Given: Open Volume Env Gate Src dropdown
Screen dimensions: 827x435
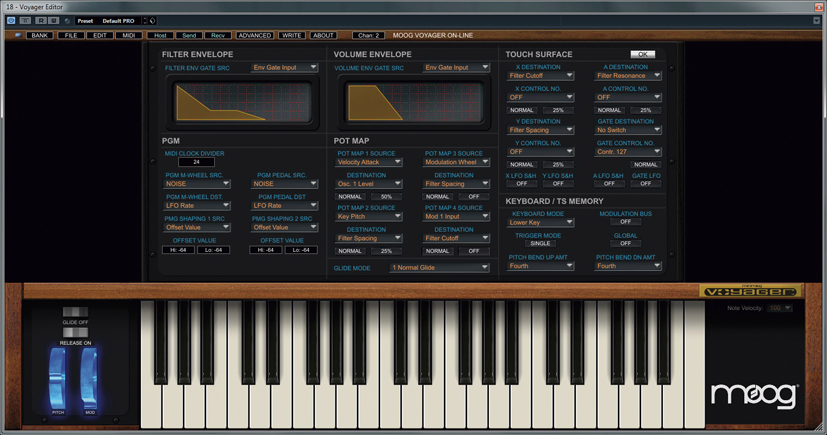Looking at the screenshot, I should (x=456, y=67).
